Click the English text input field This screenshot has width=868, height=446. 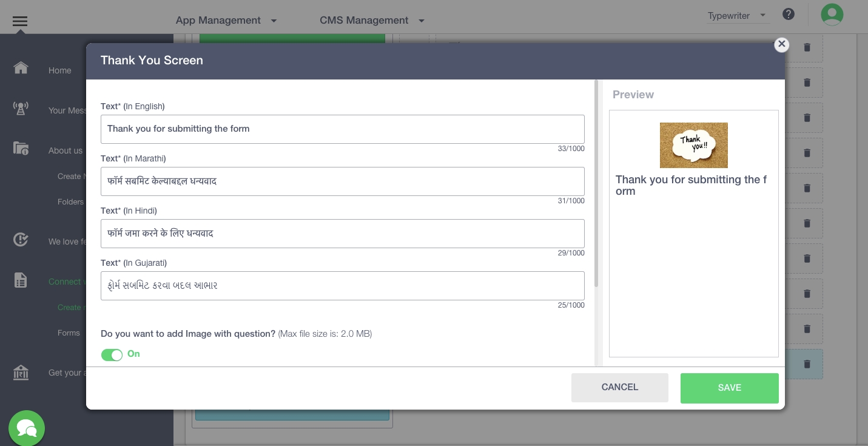(342, 129)
